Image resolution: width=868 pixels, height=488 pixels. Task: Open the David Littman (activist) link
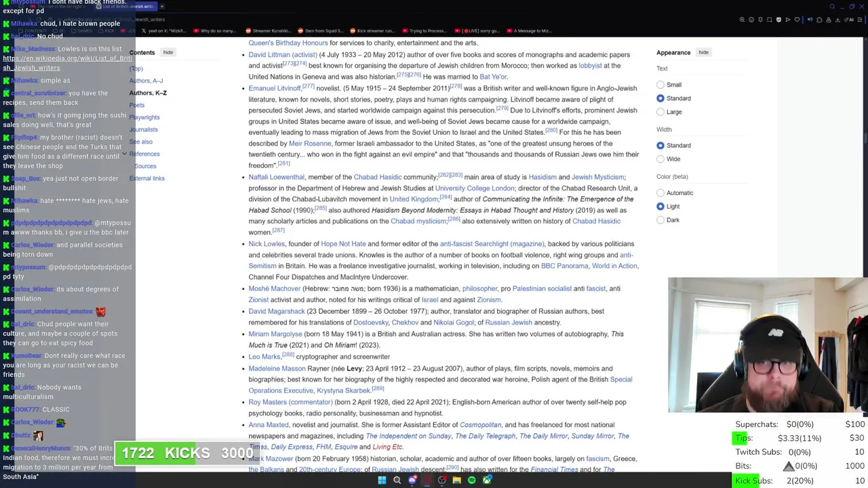[x=283, y=55]
